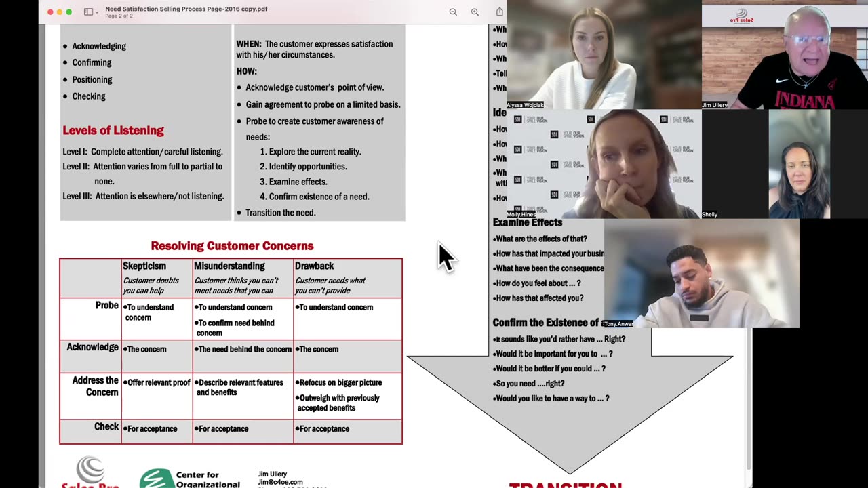Select Jim Ullery's video tile
Screen dimensions: 868x488
785,54
